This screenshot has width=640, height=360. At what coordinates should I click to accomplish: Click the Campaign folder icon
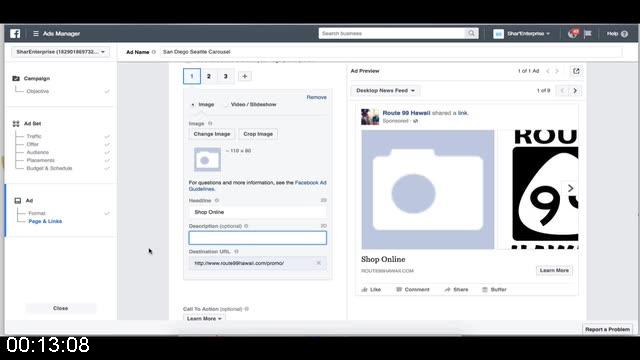(16, 78)
